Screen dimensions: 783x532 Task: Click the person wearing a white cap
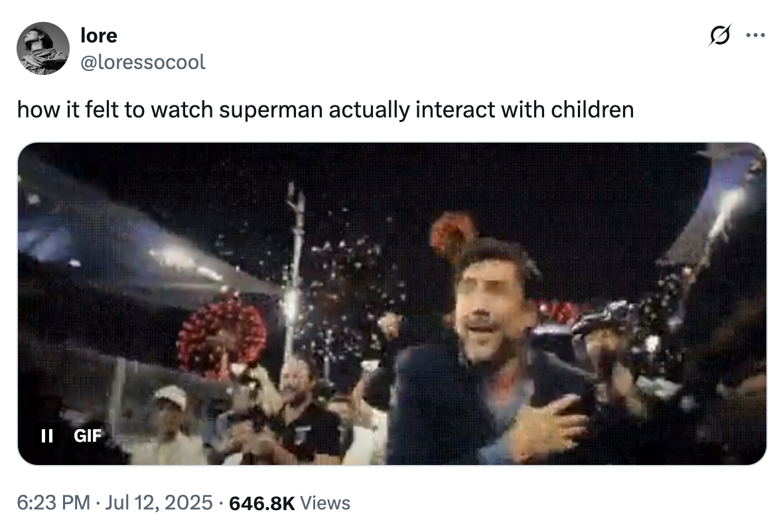coord(171,418)
